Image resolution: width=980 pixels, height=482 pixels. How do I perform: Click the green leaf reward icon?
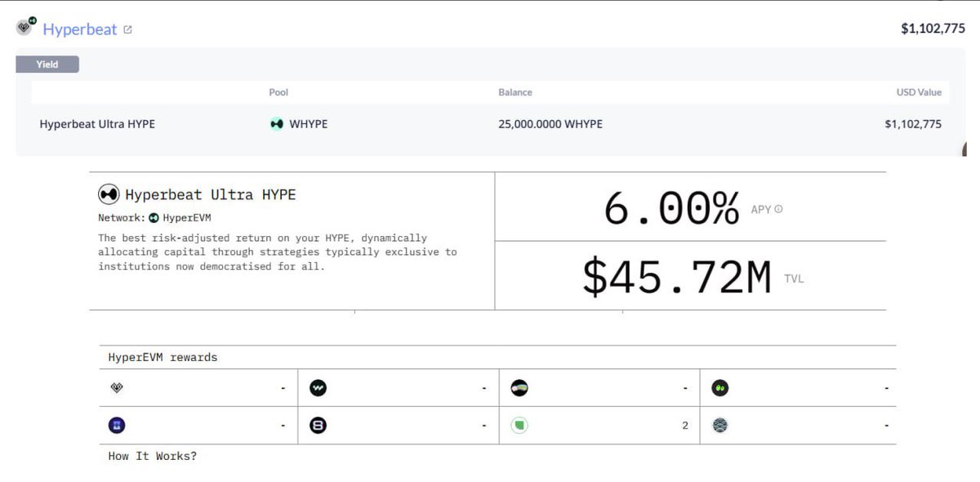pos(519,426)
